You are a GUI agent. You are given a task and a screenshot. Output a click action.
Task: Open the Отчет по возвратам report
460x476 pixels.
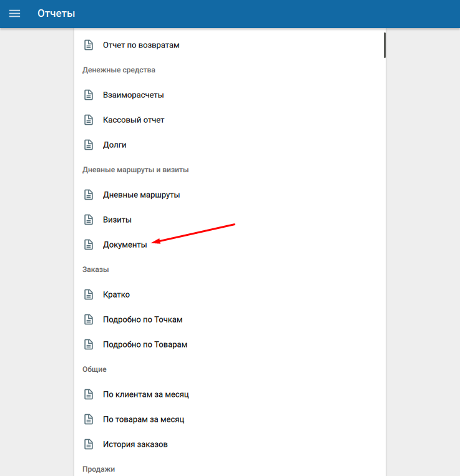click(141, 45)
